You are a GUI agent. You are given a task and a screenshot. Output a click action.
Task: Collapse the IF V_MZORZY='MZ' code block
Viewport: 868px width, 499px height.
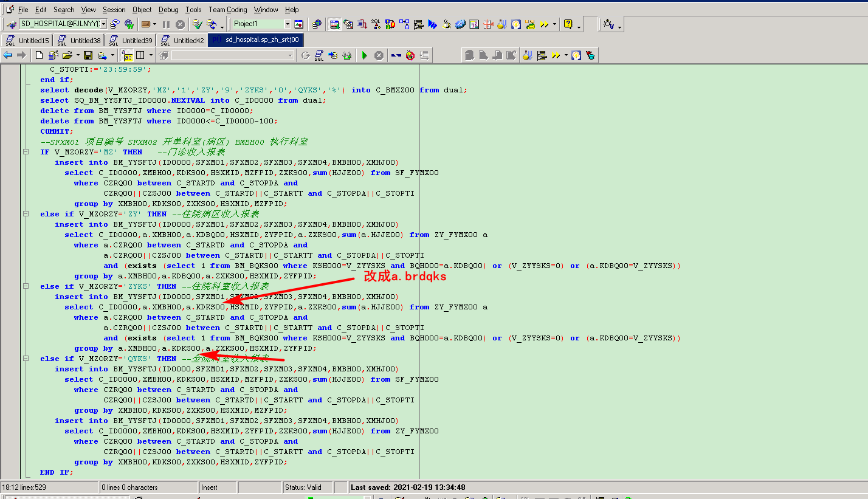click(26, 152)
